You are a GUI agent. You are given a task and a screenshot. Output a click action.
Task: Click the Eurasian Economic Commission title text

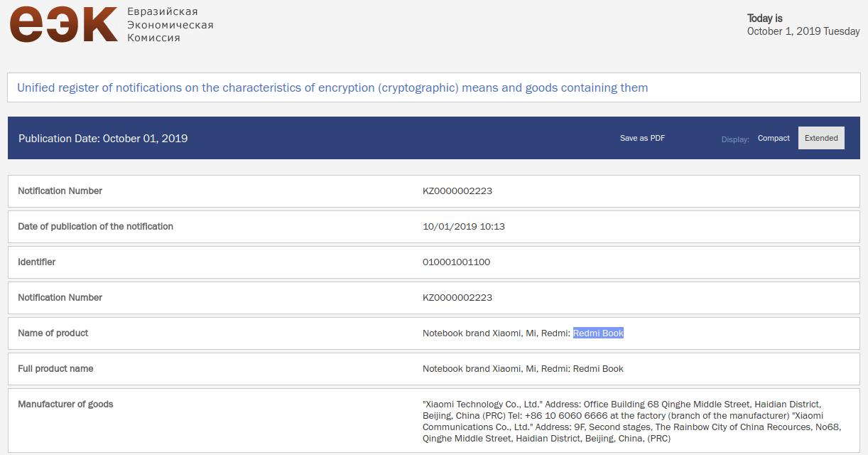coord(170,25)
